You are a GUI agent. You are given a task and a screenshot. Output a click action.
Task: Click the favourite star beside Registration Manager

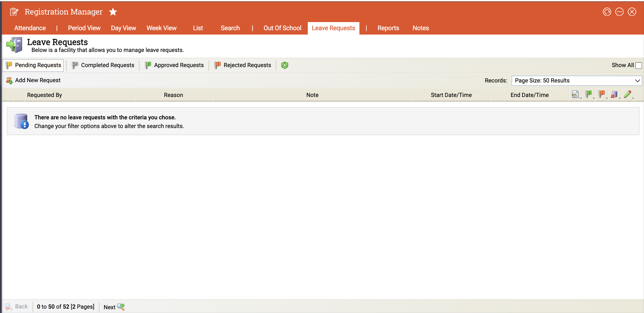pyautogui.click(x=113, y=12)
